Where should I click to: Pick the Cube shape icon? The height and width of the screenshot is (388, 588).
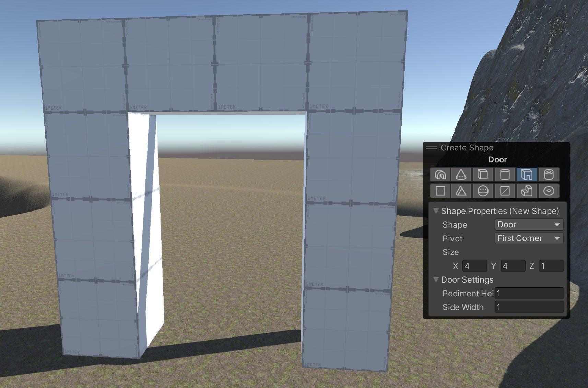click(x=483, y=174)
